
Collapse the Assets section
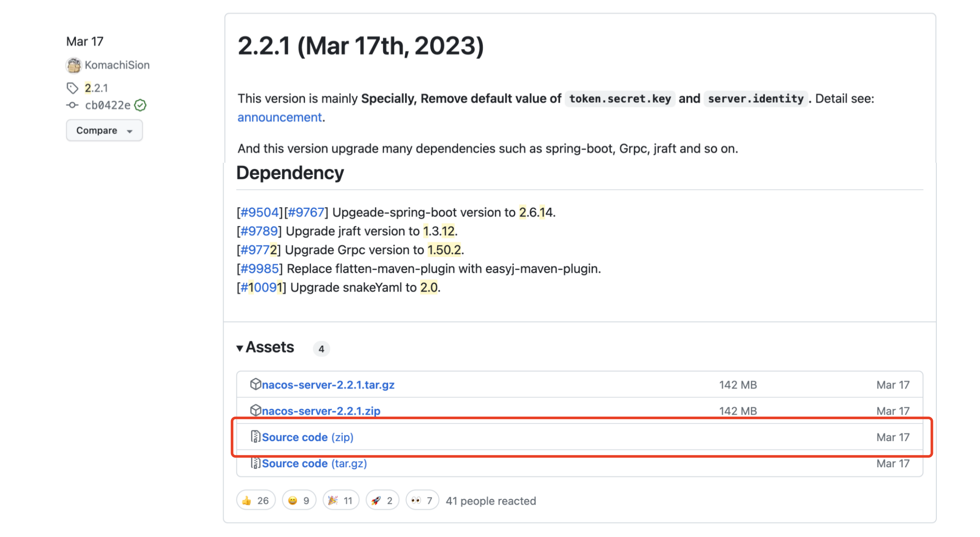point(266,347)
